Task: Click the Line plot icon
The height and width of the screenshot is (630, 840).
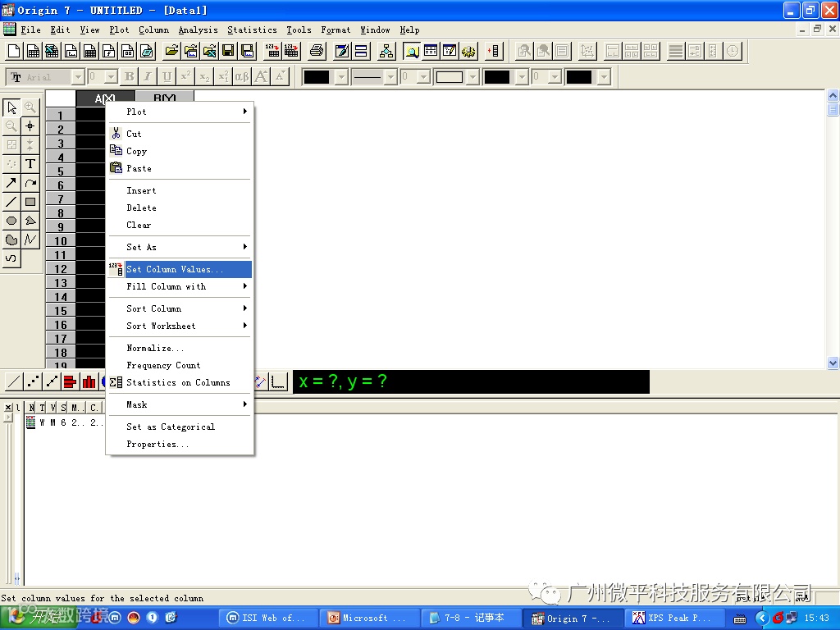Action: [14, 381]
